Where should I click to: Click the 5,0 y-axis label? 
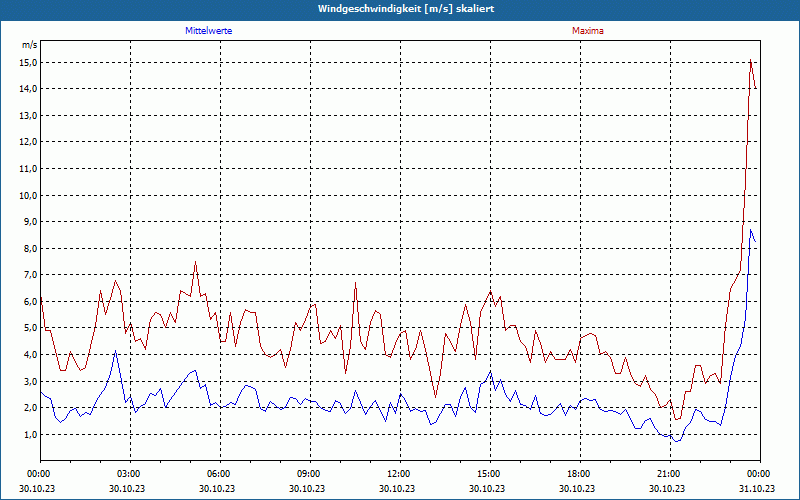click(x=31, y=328)
